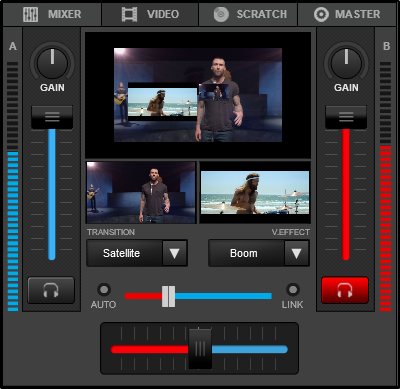
Task: Switch to the MASTER tab
Action: point(347,14)
